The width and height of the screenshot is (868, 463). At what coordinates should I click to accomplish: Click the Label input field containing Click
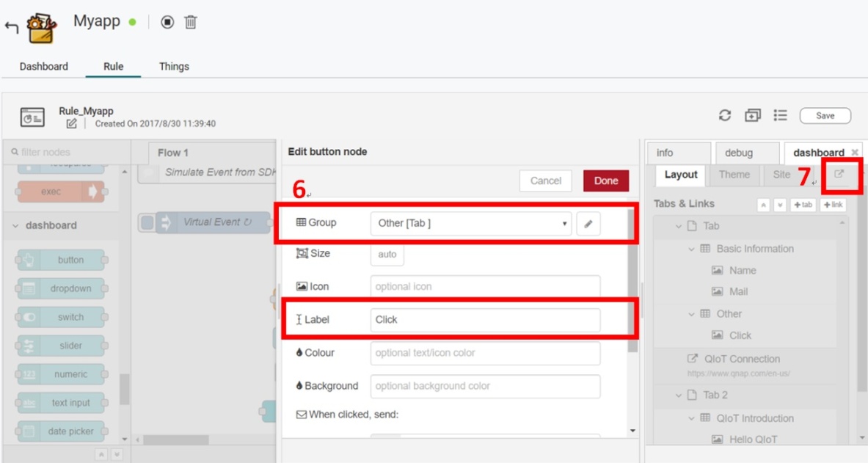tap(485, 320)
